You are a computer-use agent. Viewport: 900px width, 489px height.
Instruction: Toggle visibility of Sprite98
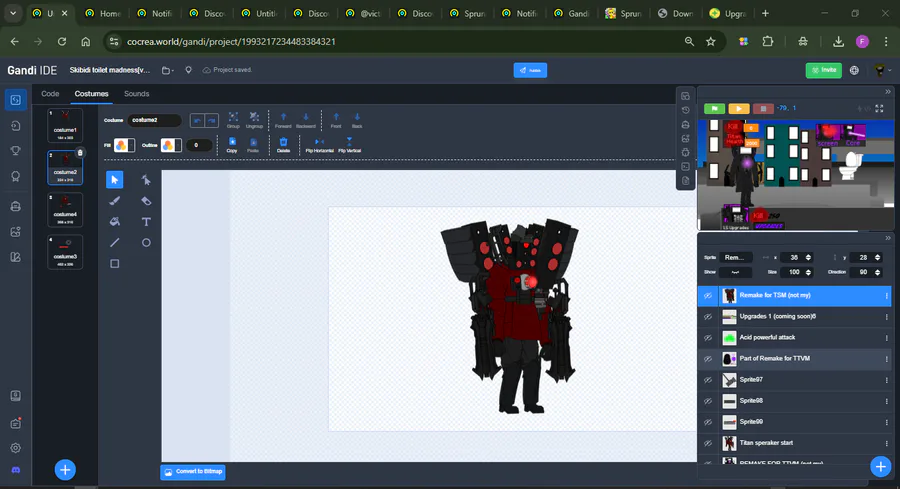click(708, 401)
